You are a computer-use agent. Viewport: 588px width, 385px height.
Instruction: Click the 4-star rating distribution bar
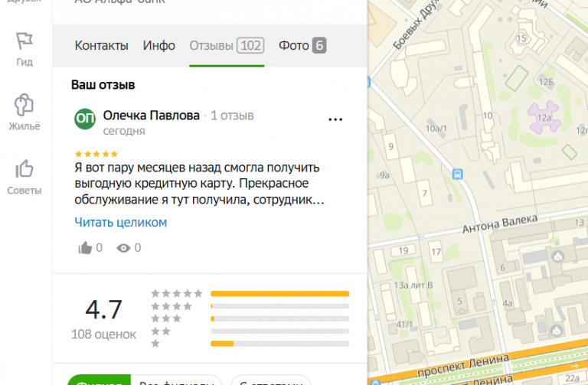[279, 306]
